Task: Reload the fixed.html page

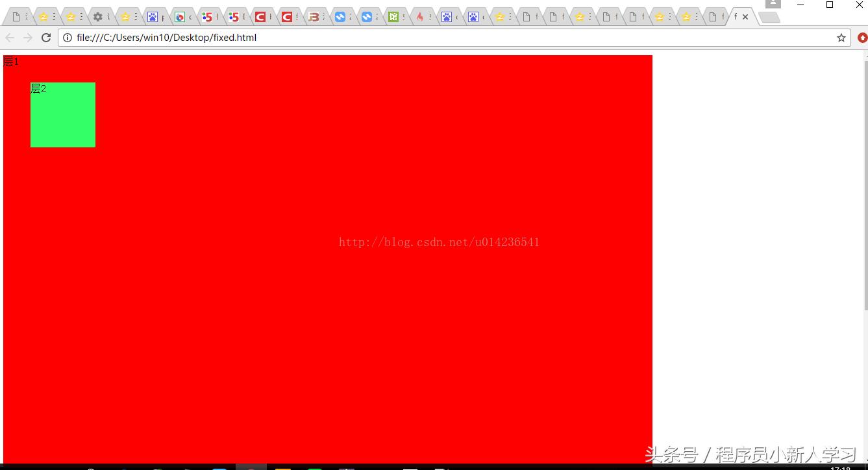Action: tap(46, 38)
